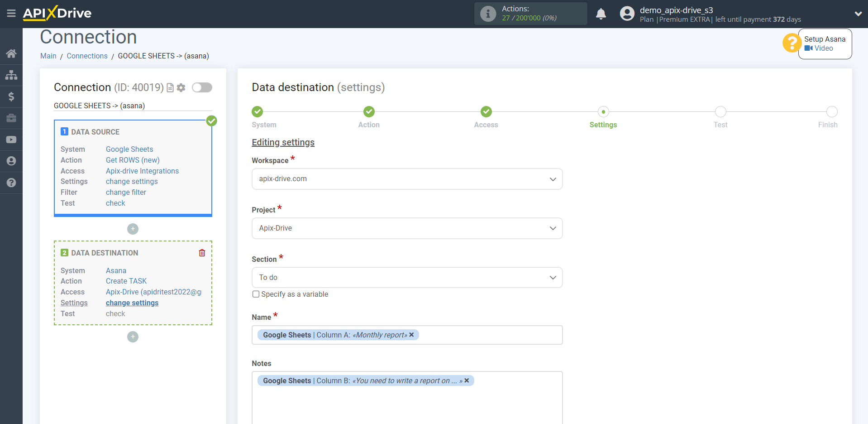The width and height of the screenshot is (868, 424).
Task: Click the connection name GOOGLE SHEETS -> (asana) field
Action: pos(133,106)
